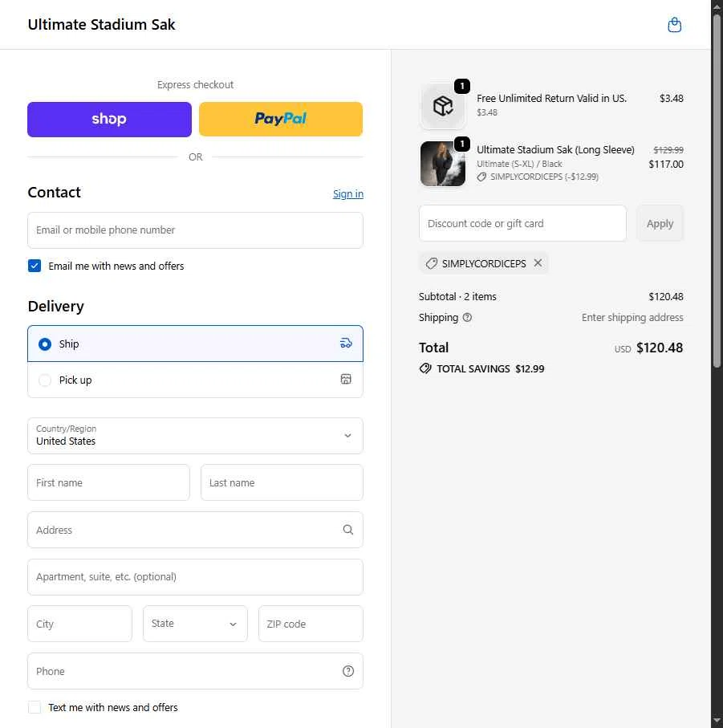This screenshot has height=728, width=723.
Task: Open the phone field help icon
Action: (348, 671)
